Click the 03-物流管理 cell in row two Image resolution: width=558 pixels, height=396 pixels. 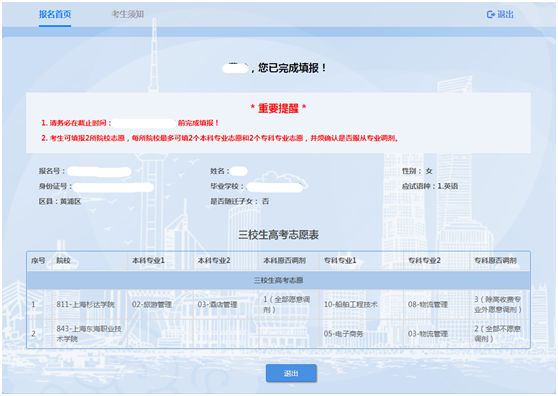[428, 334]
